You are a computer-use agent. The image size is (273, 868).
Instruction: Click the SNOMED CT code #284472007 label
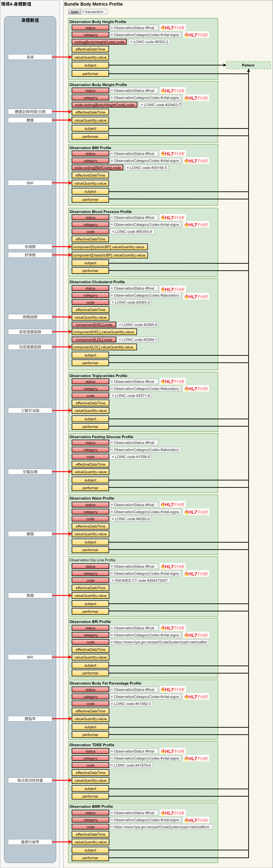(x=140, y=581)
